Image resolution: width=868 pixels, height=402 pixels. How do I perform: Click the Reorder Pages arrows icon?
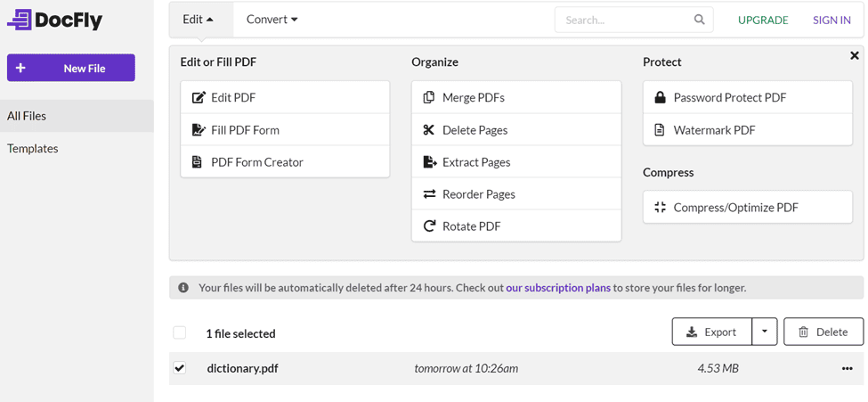click(429, 194)
